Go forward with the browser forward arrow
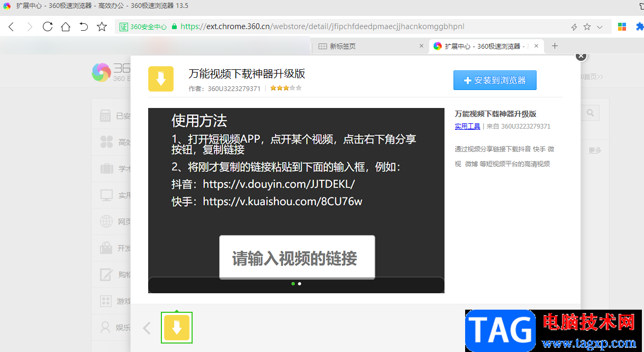Screen dimensions: 644x352 (x=29, y=26)
